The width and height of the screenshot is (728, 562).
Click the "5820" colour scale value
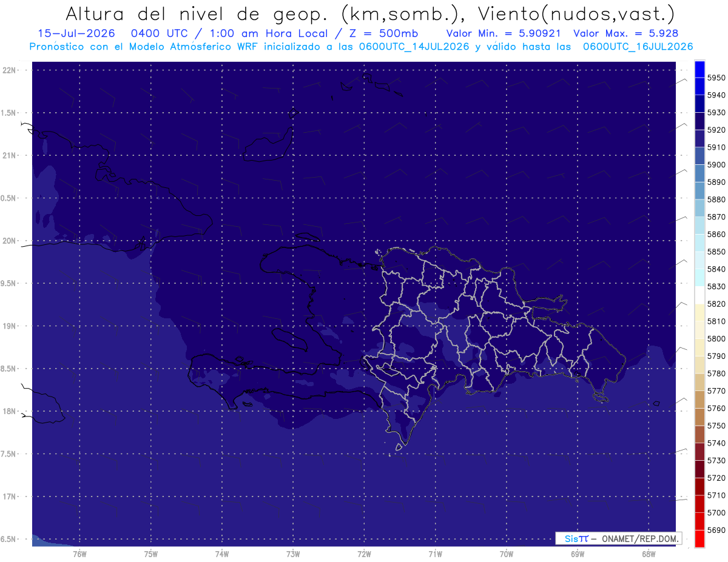pyautogui.click(x=716, y=304)
